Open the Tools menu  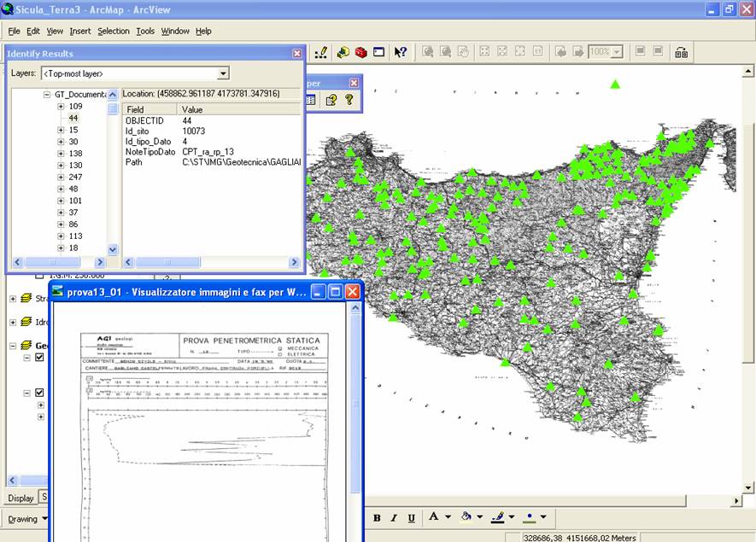[145, 31]
